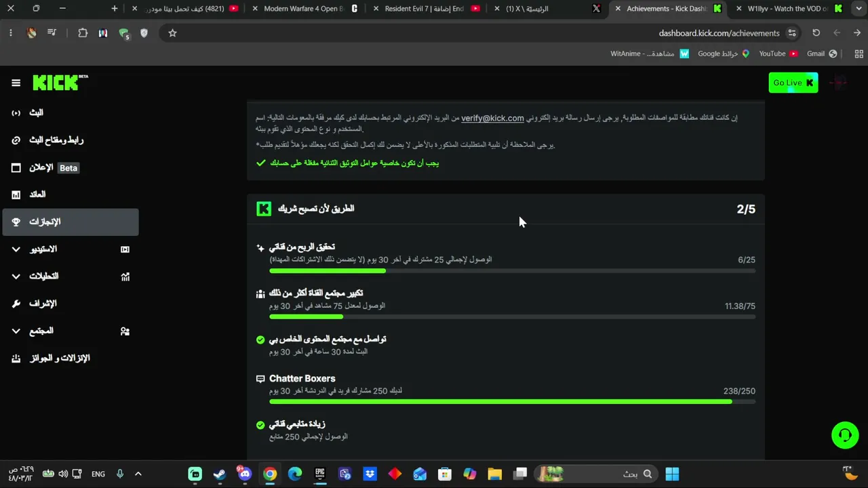Open the Gmail bookmark
This screenshot has width=868, height=488.
(x=823, y=54)
